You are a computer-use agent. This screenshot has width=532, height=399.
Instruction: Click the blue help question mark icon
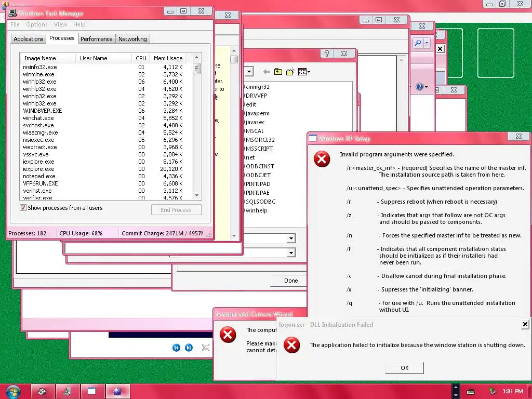point(420,87)
